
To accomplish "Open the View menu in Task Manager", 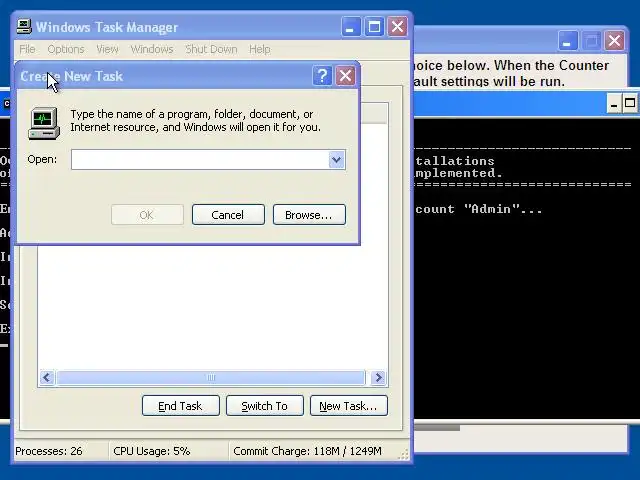I will coord(107,49).
